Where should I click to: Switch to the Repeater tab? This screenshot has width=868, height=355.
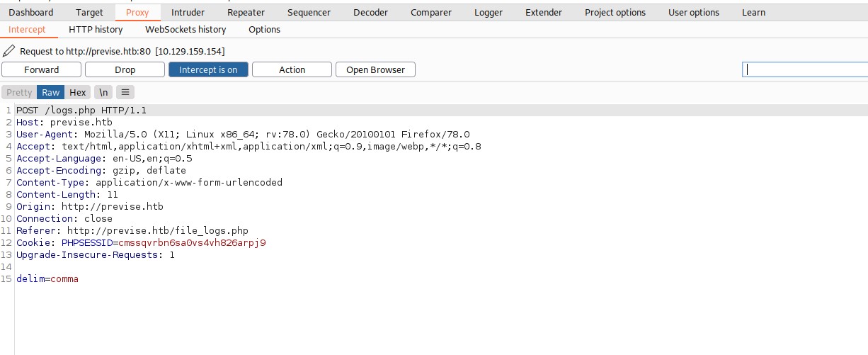pyautogui.click(x=246, y=12)
